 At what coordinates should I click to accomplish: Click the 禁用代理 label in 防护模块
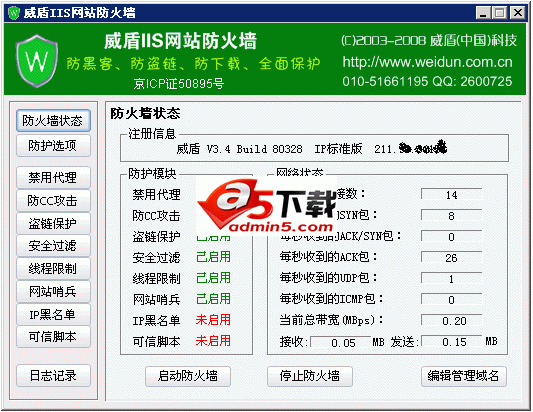click(156, 195)
